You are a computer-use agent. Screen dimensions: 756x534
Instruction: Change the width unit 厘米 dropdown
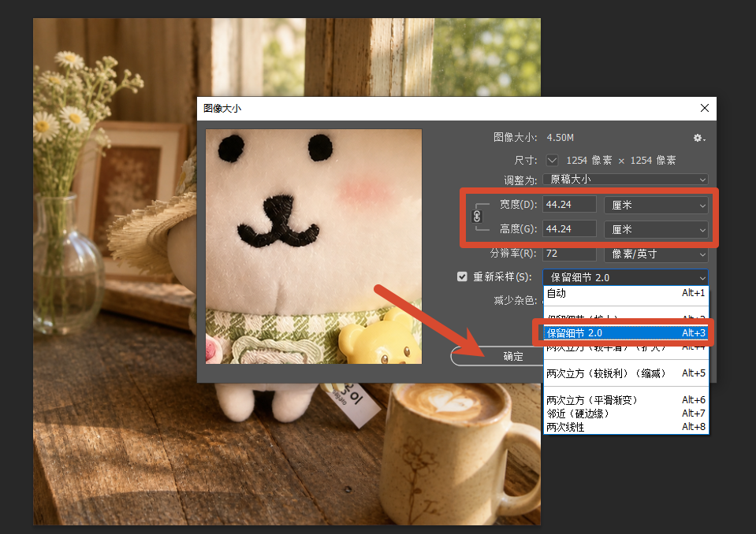tap(656, 205)
